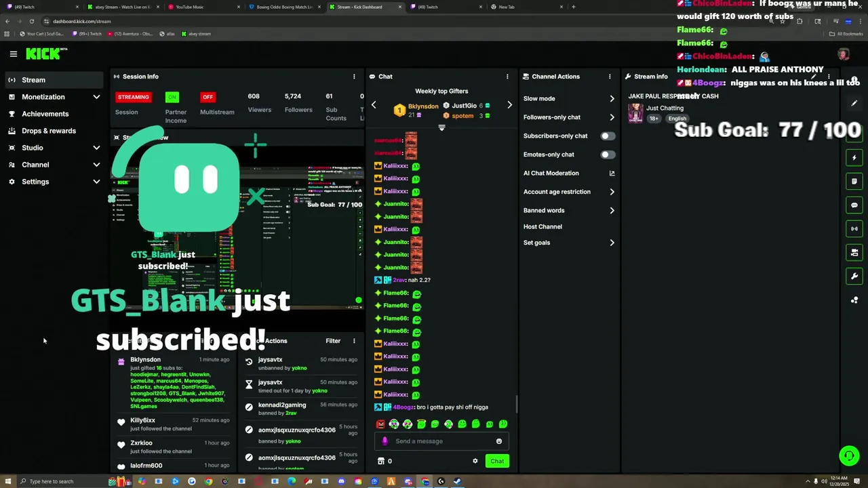
Task: Click the chat message scrollbar
Action: pyautogui.click(x=516, y=405)
